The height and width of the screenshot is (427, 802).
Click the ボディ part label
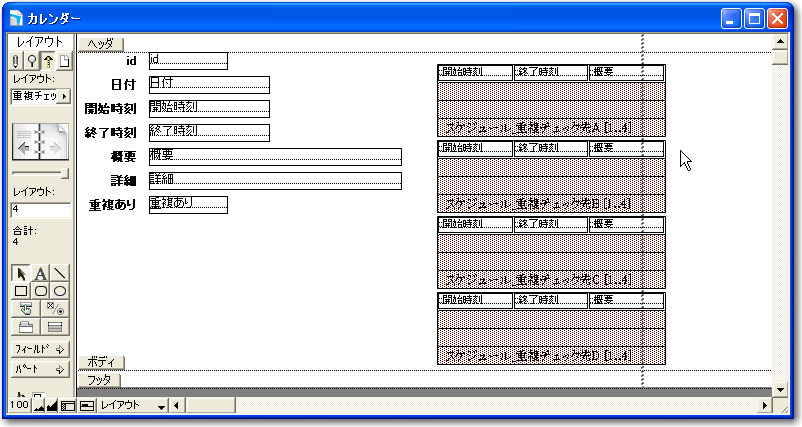(100, 361)
